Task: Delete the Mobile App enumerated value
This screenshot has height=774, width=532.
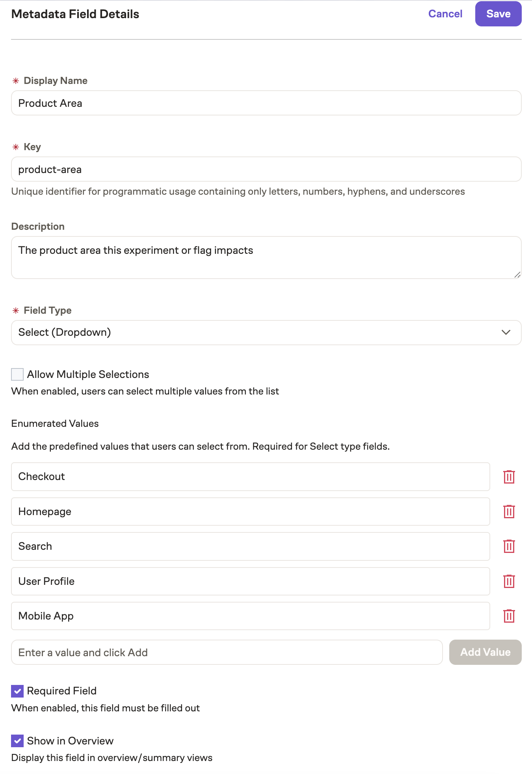Action: point(509,616)
